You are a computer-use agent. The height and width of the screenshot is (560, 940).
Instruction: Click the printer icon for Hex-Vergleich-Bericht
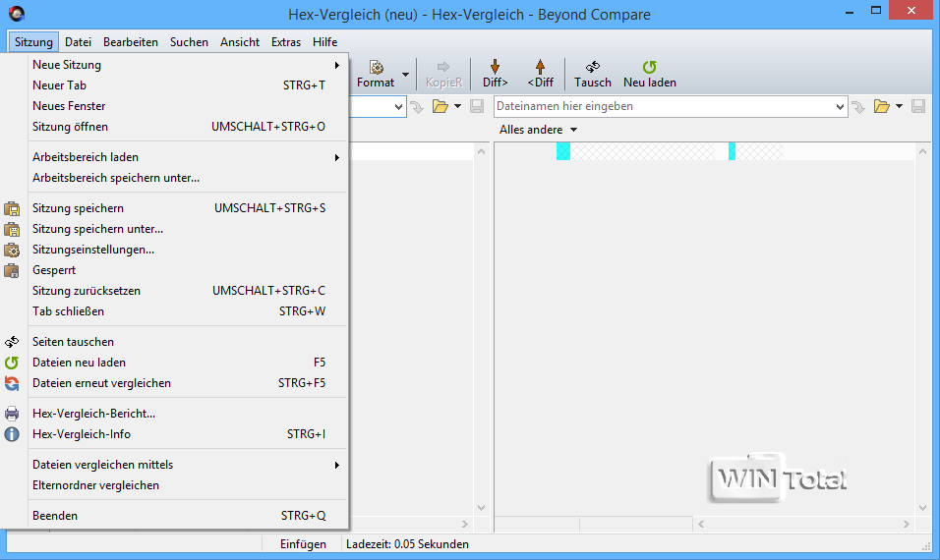click(x=12, y=414)
